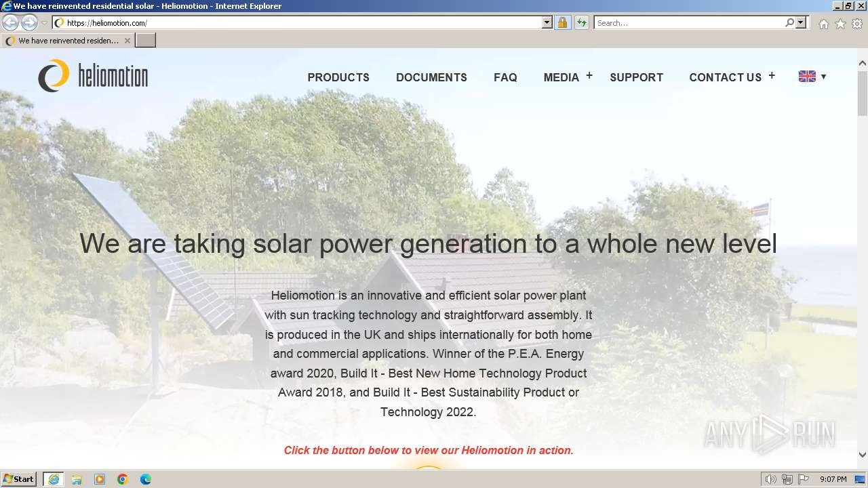Click the Internet Explorer taskbar icon
The height and width of the screenshot is (488, 868).
(54, 479)
